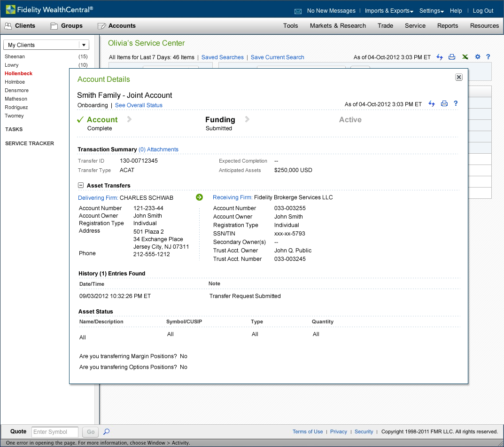Click the quote search magnifier icon
Image resolution: width=504 pixels, height=447 pixels.
107,431
